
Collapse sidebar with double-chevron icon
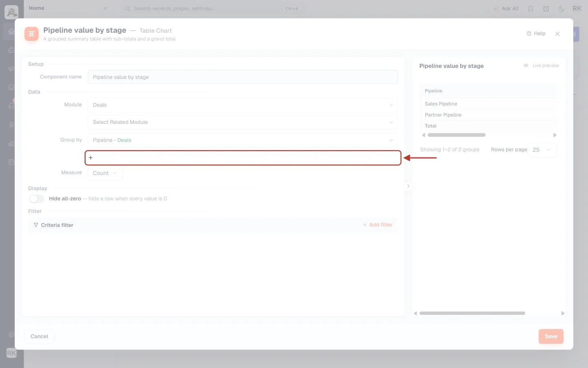tap(105, 8)
